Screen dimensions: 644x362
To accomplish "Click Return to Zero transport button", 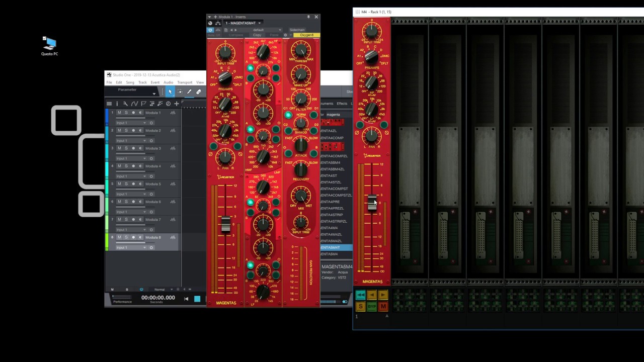I will coord(186,299).
